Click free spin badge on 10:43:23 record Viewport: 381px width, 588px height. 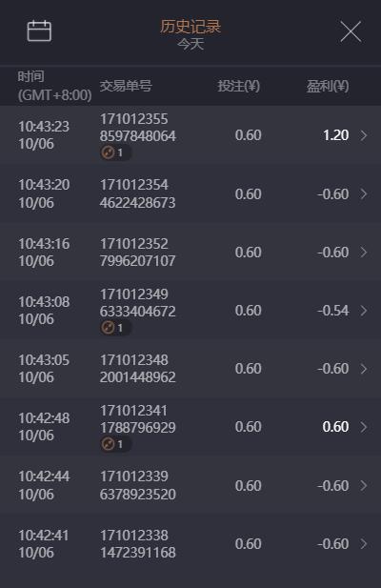tap(115, 152)
